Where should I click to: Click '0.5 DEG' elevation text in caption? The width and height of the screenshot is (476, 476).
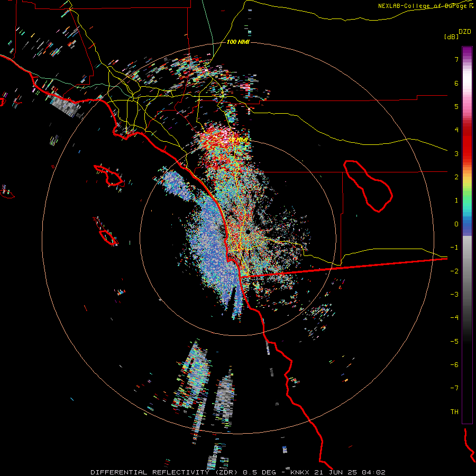pos(260,472)
